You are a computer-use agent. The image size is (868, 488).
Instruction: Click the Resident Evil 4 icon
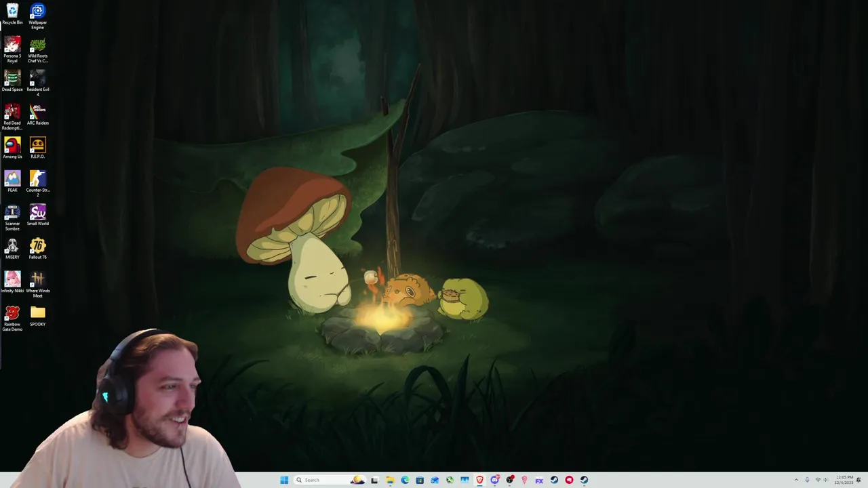coord(37,83)
